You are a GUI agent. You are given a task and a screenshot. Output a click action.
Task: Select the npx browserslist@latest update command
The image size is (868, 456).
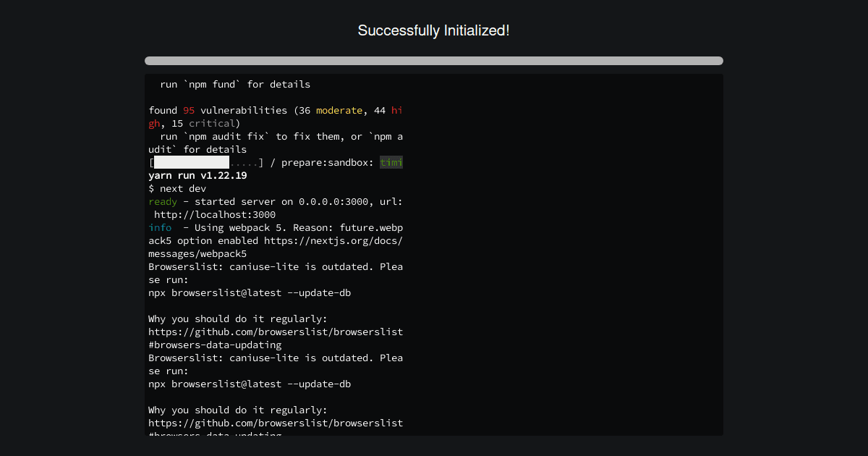click(x=250, y=292)
